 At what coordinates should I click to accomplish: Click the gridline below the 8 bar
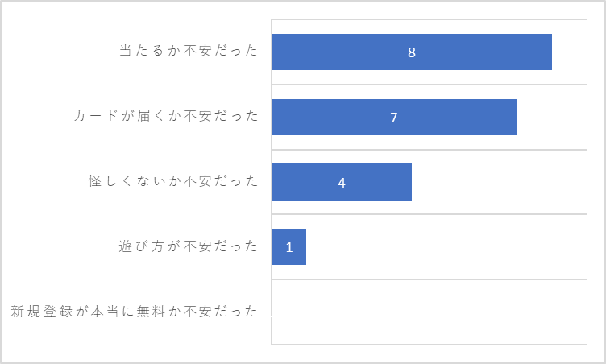[430, 85]
